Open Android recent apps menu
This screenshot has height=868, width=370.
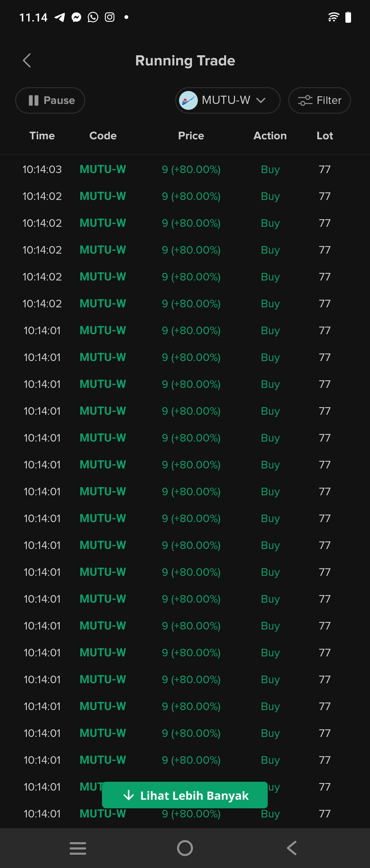point(78,848)
